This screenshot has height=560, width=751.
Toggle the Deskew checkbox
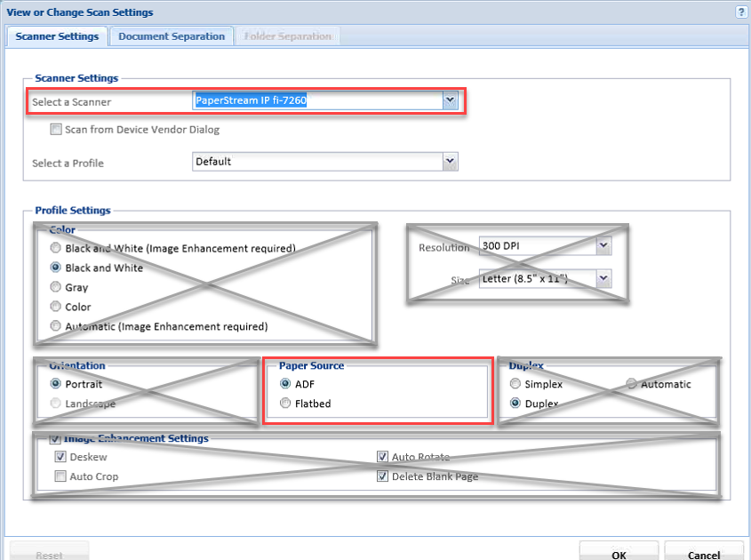(x=60, y=457)
